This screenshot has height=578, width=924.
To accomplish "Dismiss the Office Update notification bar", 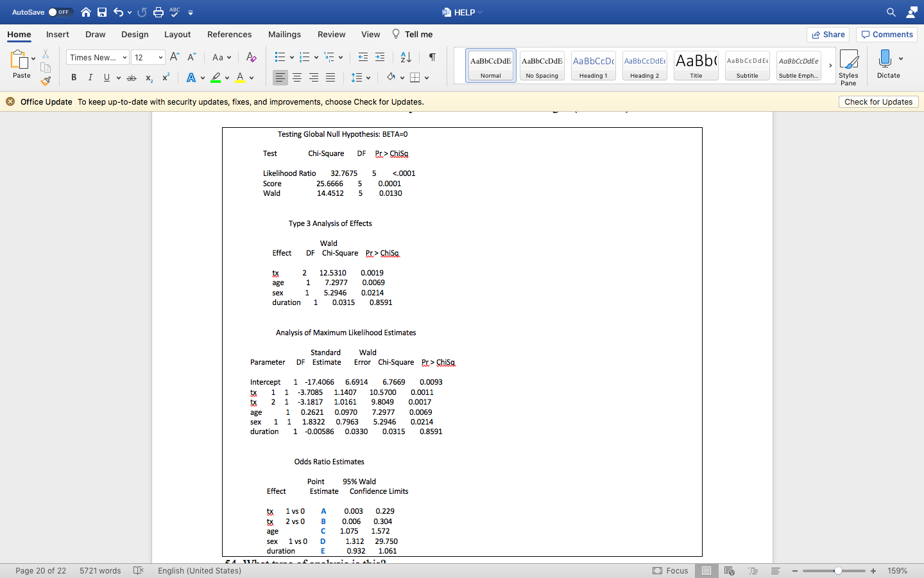I will pos(10,101).
